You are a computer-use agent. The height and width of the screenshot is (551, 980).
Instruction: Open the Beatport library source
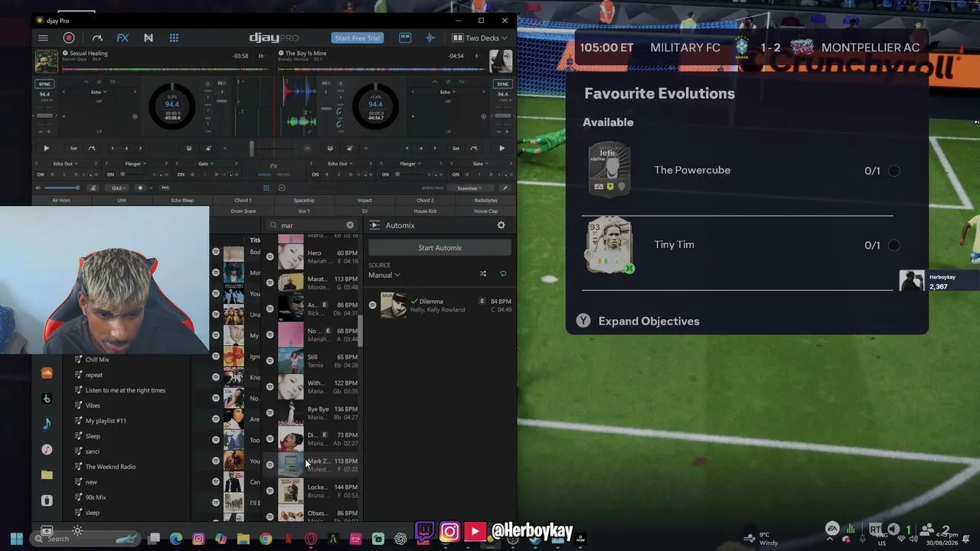[47, 399]
